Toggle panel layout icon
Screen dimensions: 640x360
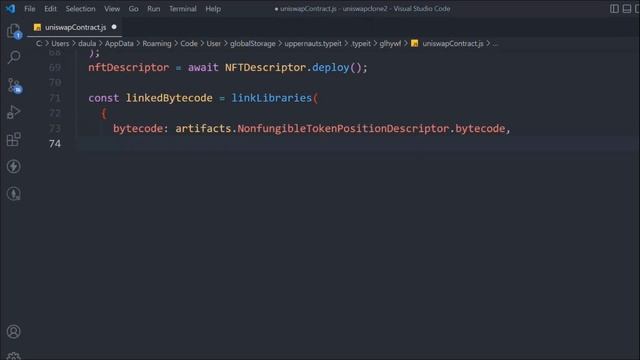(x=627, y=9)
